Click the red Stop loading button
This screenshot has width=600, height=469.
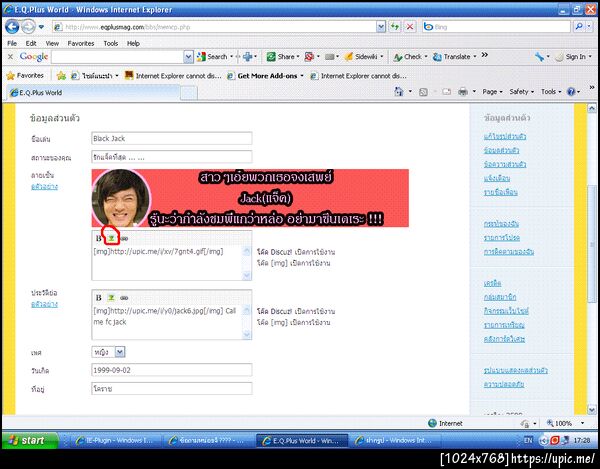tap(410, 26)
